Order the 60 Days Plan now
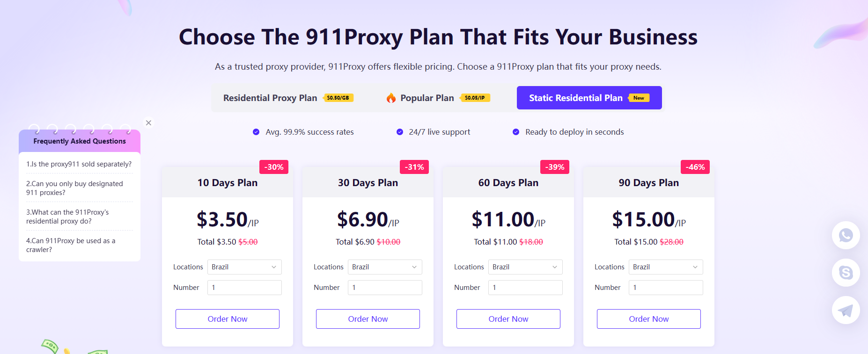868x354 pixels. (x=508, y=319)
